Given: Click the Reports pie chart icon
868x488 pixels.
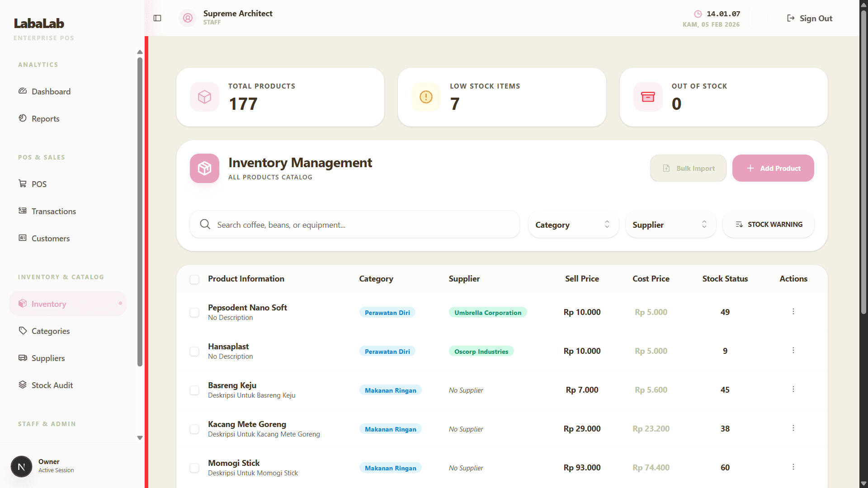Looking at the screenshot, I should point(23,118).
